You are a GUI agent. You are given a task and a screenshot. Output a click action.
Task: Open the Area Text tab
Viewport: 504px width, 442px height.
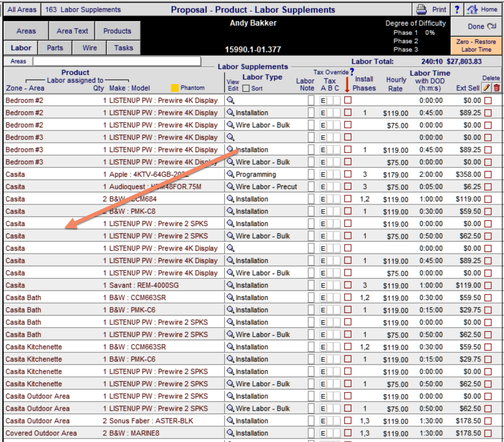pos(72,31)
